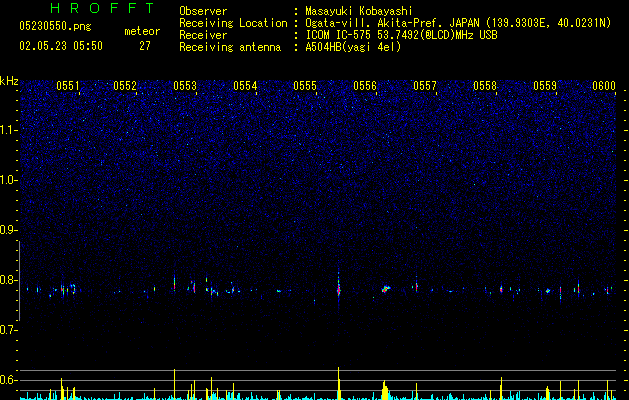The width and height of the screenshot is (629, 400).
Task: Click the meteor label
Action: tap(142, 31)
